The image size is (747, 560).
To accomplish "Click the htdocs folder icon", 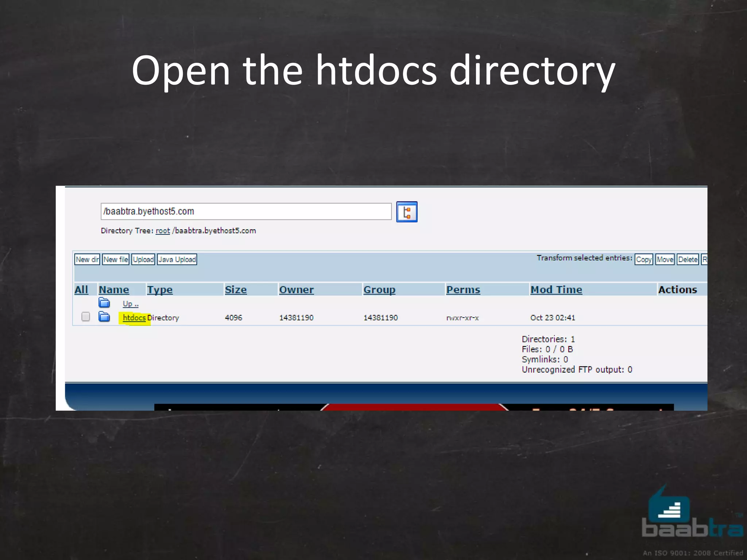I will [104, 316].
